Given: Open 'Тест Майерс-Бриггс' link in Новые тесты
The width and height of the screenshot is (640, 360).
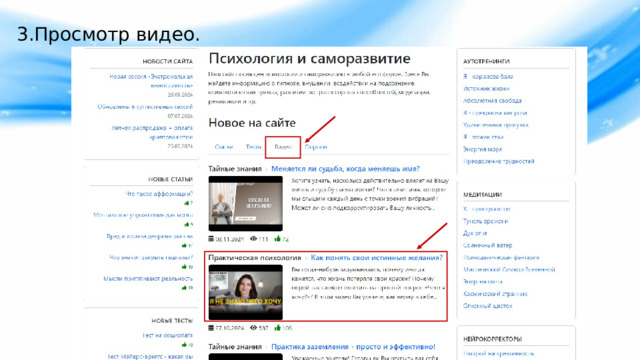Looking at the screenshot, I should click(x=150, y=356).
